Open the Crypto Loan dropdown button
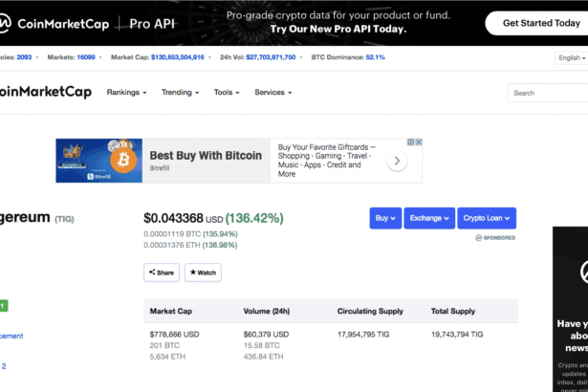The height and width of the screenshot is (392, 588). click(x=487, y=218)
